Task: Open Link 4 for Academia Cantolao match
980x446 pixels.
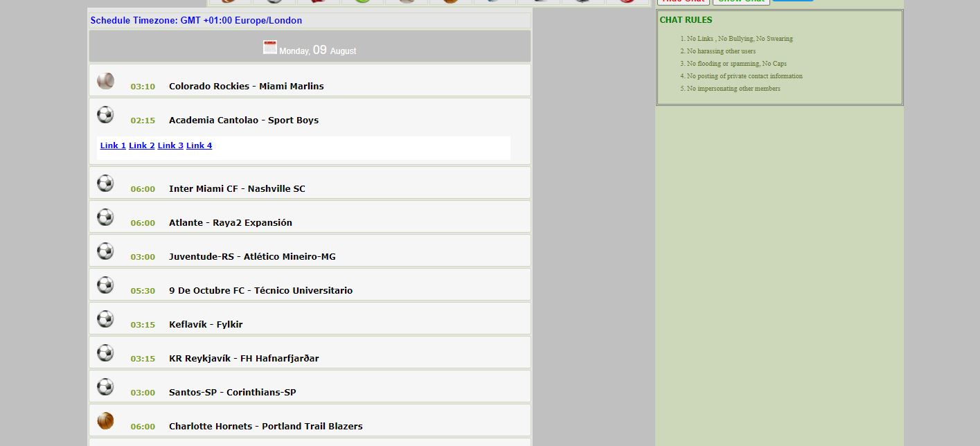Action: tap(199, 145)
